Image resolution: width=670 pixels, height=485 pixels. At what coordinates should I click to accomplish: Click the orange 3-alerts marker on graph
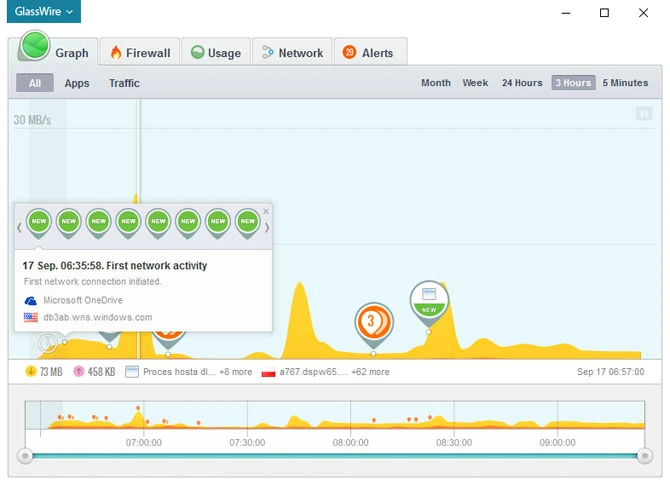(373, 323)
